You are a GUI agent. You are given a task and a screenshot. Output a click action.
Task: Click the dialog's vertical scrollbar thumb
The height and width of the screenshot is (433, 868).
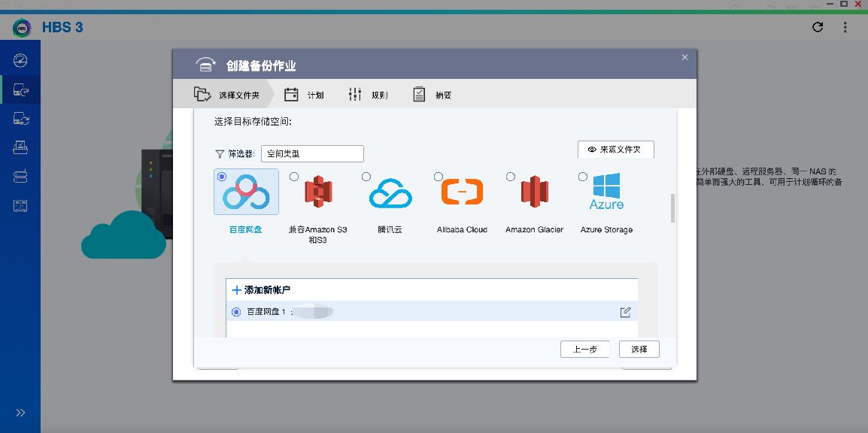(672, 208)
